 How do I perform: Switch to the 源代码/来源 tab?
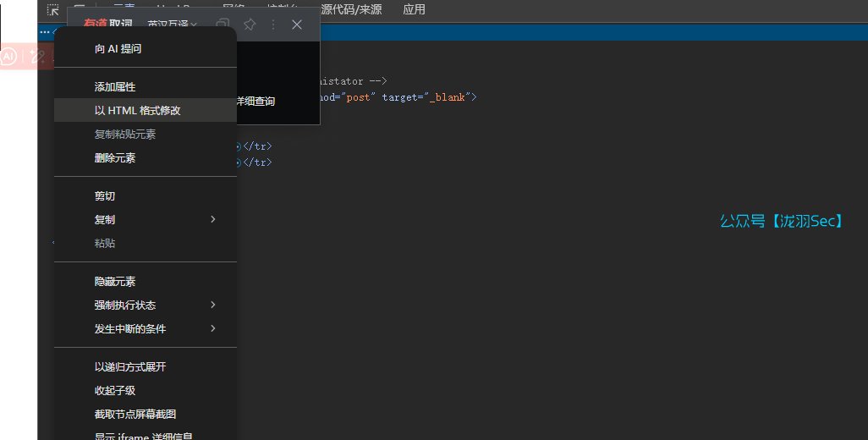click(350, 10)
